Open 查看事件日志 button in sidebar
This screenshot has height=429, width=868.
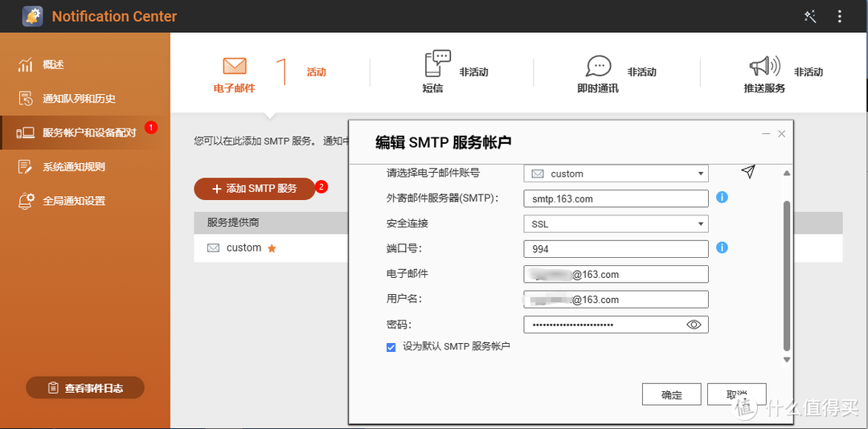click(x=85, y=388)
